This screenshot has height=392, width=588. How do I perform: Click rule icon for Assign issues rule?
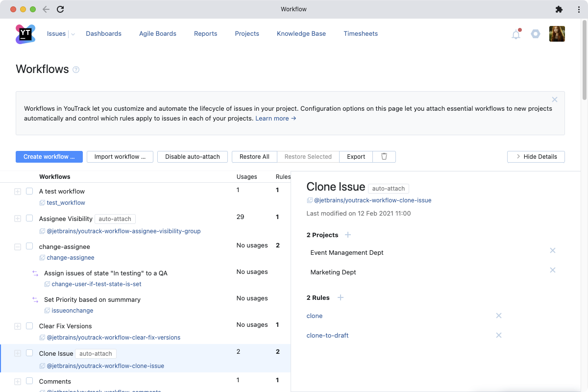pos(35,273)
